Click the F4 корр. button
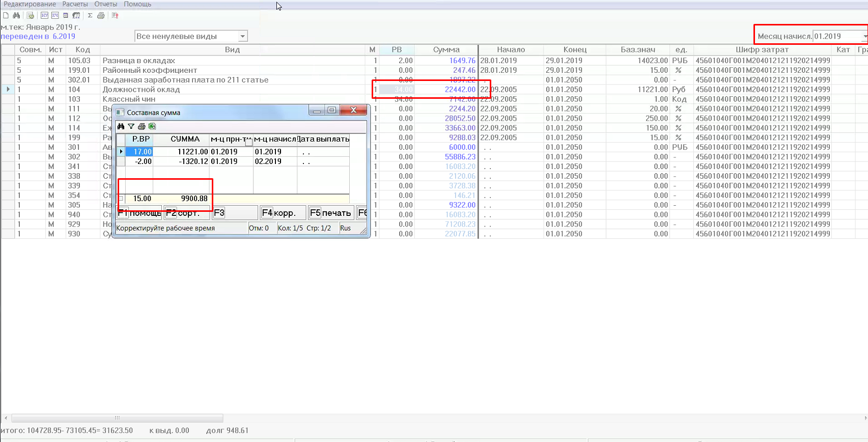 point(283,213)
